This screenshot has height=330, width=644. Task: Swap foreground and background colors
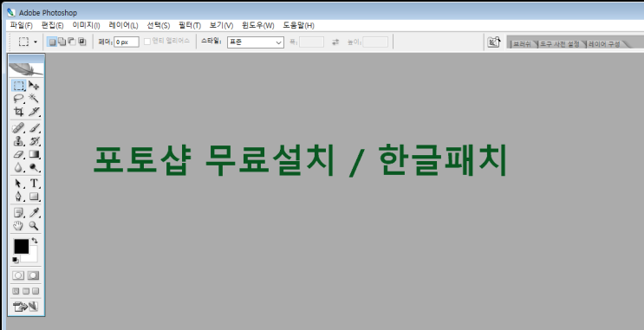point(35,241)
